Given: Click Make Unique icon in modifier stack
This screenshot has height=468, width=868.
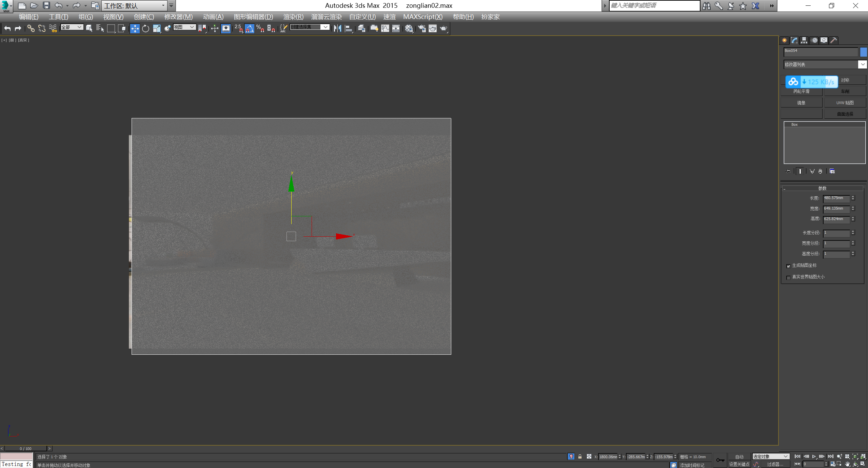Looking at the screenshot, I should (812, 171).
